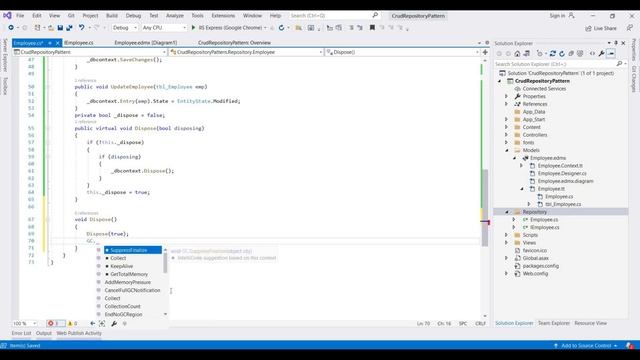Image resolution: width=640 pixels, height=360 pixels.
Task: Open the File menu
Action: point(20,16)
